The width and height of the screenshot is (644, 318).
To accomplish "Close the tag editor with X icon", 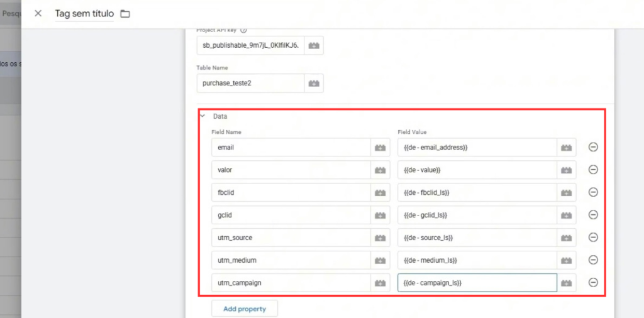I will click(38, 14).
